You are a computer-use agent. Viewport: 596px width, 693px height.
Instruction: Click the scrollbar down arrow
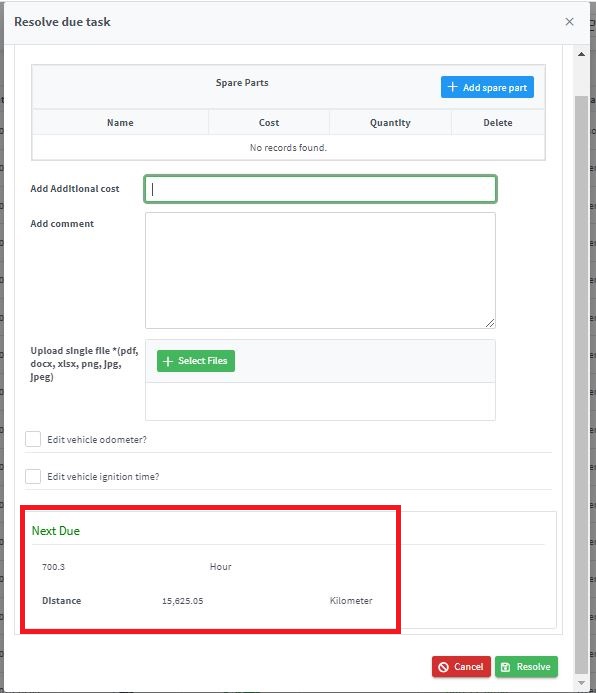coord(581,683)
